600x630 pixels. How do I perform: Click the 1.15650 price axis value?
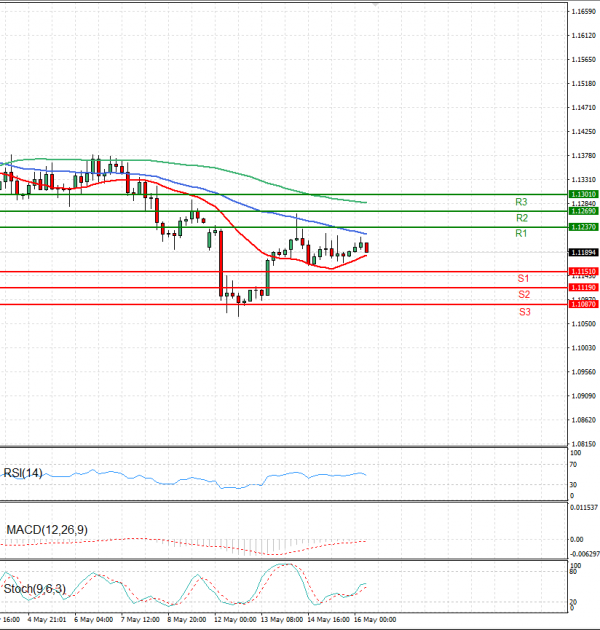pyautogui.click(x=584, y=59)
